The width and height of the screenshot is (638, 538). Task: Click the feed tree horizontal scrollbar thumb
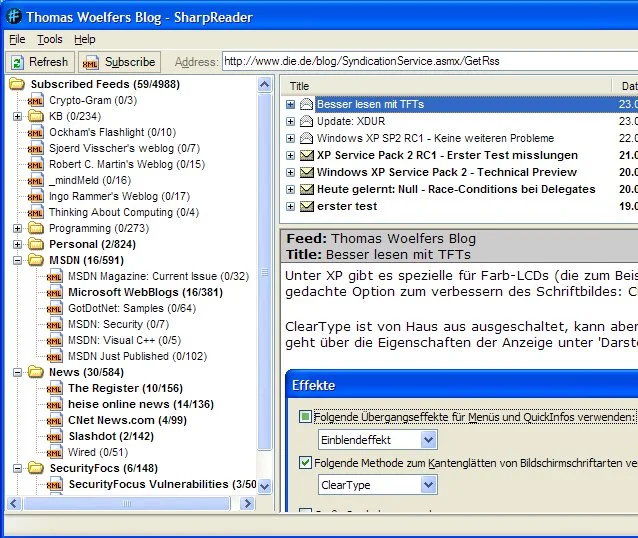tap(127, 504)
